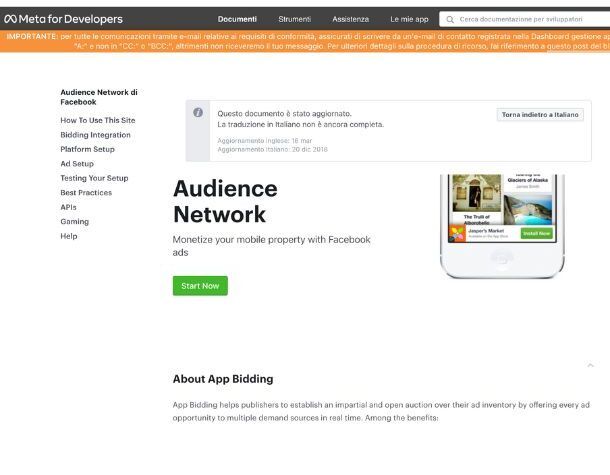The height and width of the screenshot is (475, 610).
Task: Click the IMPORTANTE orange banner text
Action: pos(308,41)
